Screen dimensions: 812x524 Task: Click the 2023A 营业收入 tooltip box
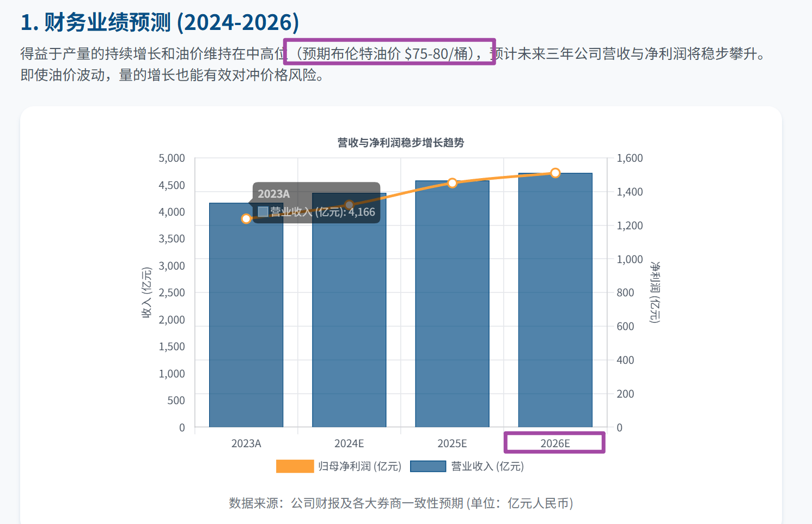coord(316,203)
